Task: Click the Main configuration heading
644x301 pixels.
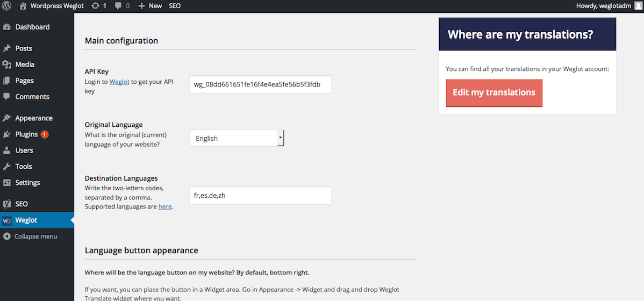Action: tap(121, 41)
